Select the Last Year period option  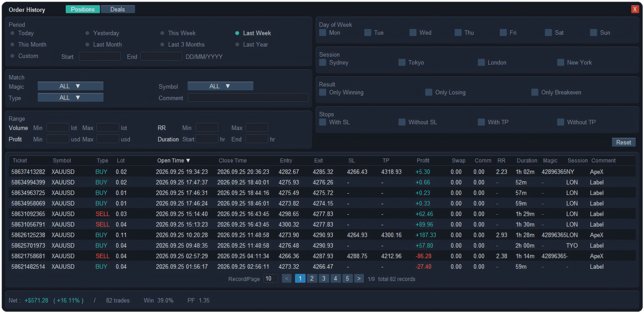tap(252, 44)
